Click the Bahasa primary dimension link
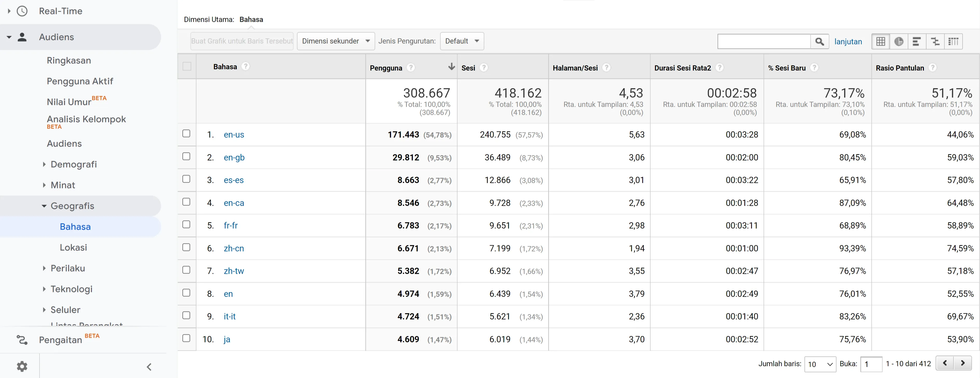 [x=251, y=19]
